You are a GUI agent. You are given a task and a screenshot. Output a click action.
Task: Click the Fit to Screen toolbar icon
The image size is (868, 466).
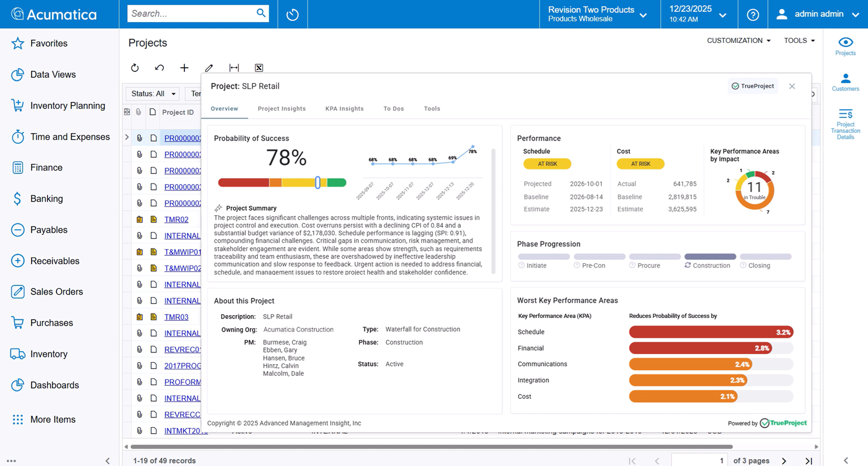(x=234, y=68)
